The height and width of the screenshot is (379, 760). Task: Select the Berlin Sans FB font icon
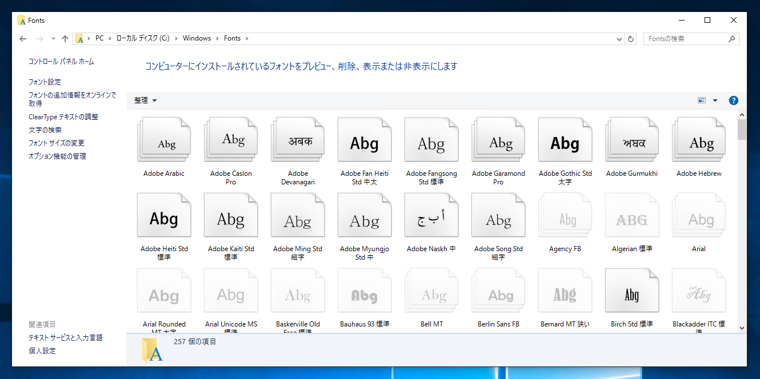point(498,291)
